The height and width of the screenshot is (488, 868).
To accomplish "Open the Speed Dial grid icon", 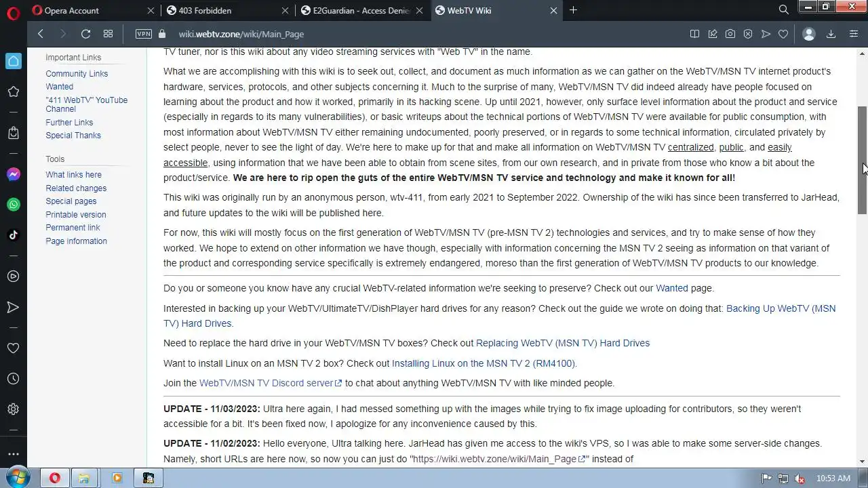I will (108, 34).
